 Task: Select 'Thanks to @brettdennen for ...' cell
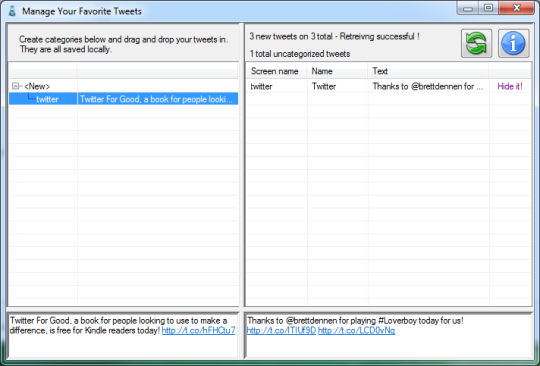tap(428, 86)
